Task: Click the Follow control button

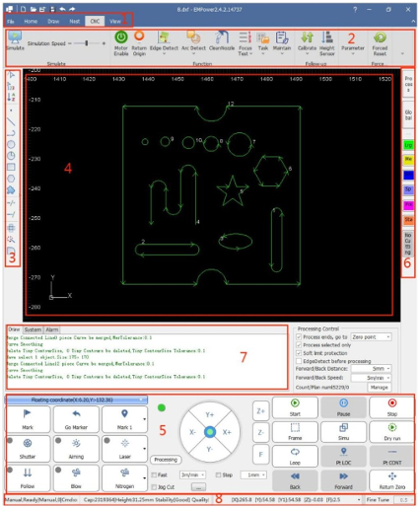Action: coord(28,477)
